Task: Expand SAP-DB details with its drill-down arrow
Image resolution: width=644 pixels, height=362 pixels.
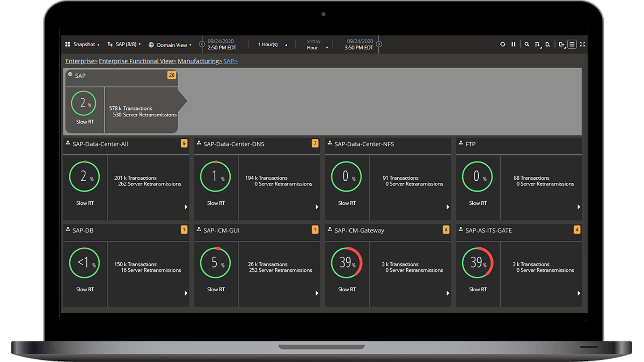Action: 186,293
